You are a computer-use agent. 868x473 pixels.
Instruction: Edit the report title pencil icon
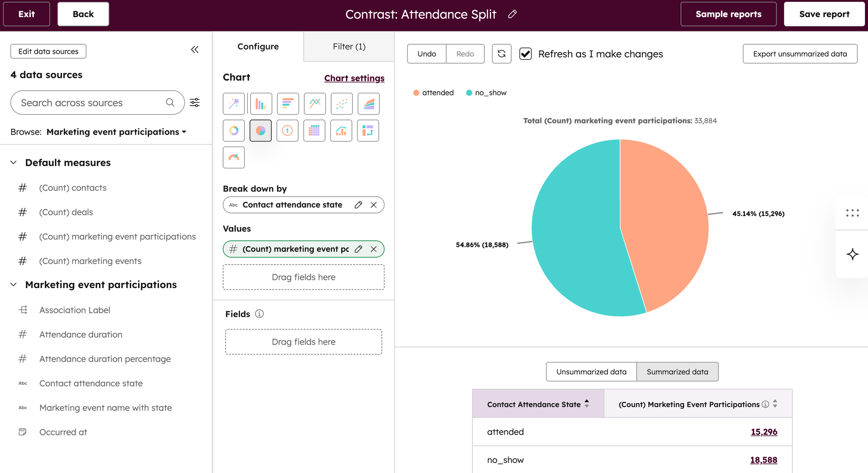pyautogui.click(x=512, y=14)
